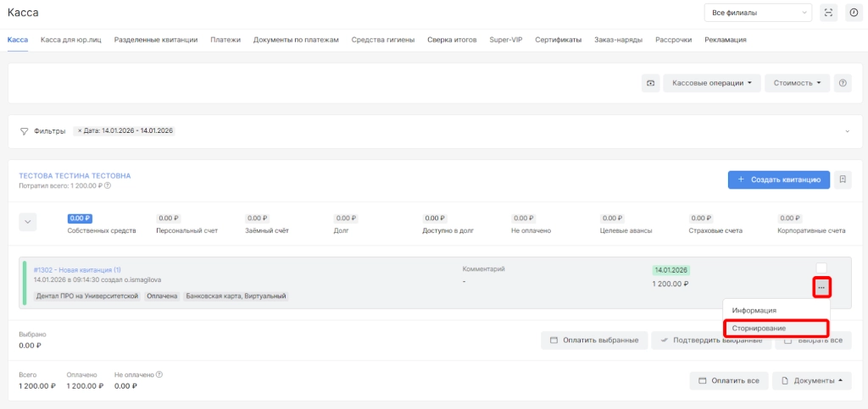Expand the Фильтры panel chevron on the right
Screen dimensions: 868x409
coord(845,131)
